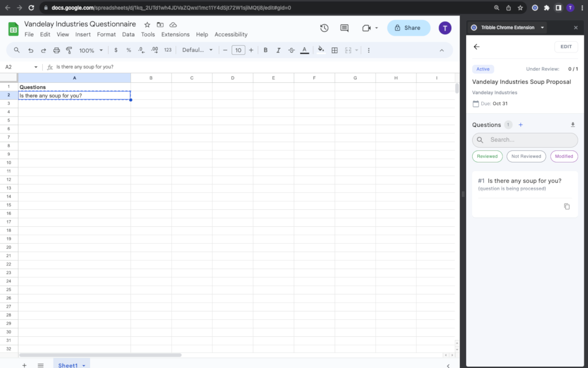Click the Chrome address bar

click(x=266, y=8)
